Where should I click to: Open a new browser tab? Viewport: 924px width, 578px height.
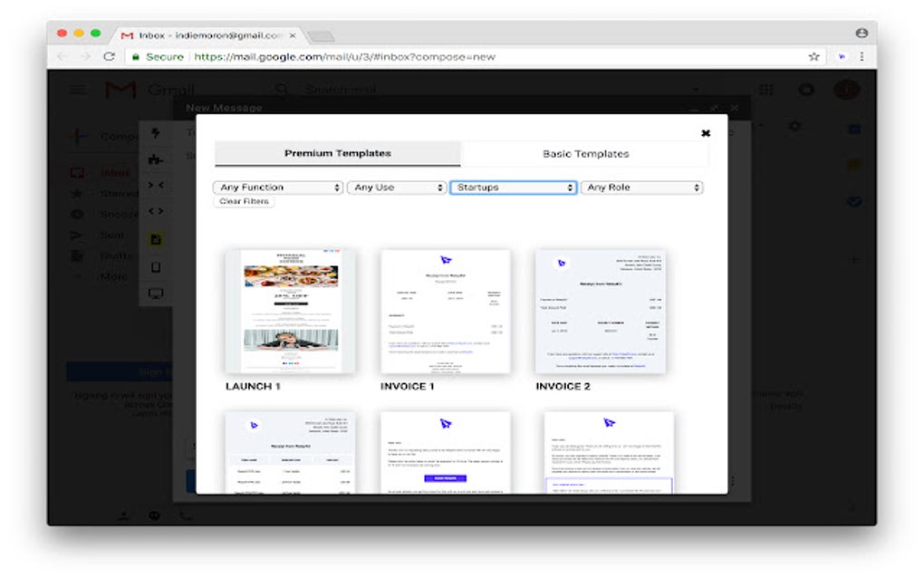coord(322,36)
